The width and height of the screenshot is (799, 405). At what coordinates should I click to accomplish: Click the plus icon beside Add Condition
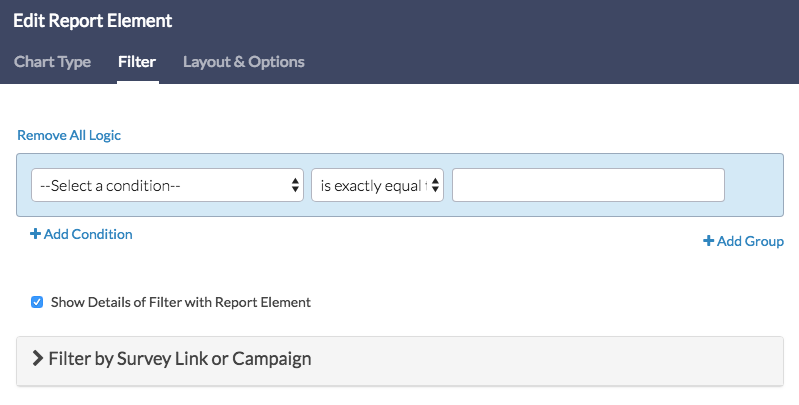click(x=35, y=235)
